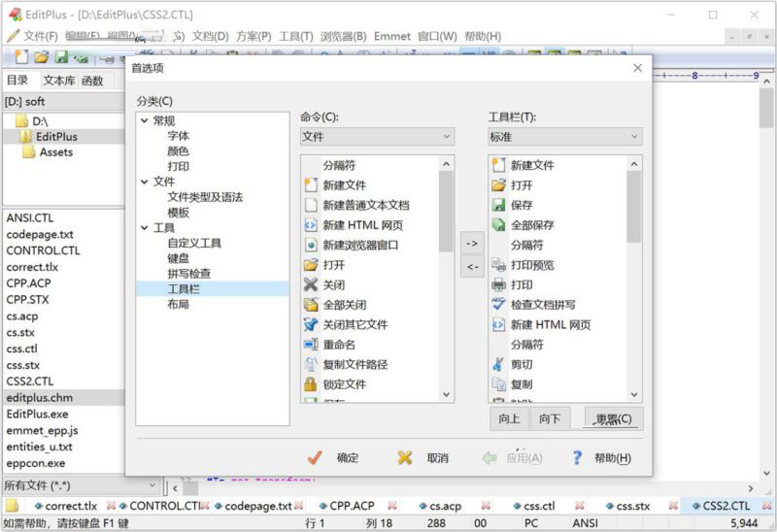Viewport: 777px width, 532px height.
Task: Click the 帮助(H) button in dialog
Action: click(601, 457)
